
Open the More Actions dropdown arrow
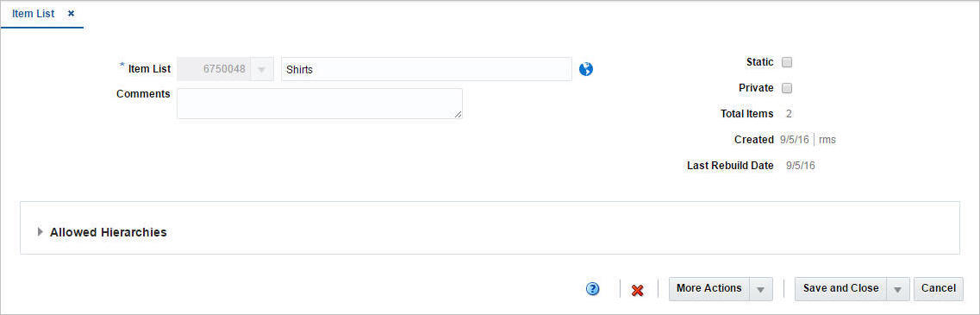click(760, 289)
